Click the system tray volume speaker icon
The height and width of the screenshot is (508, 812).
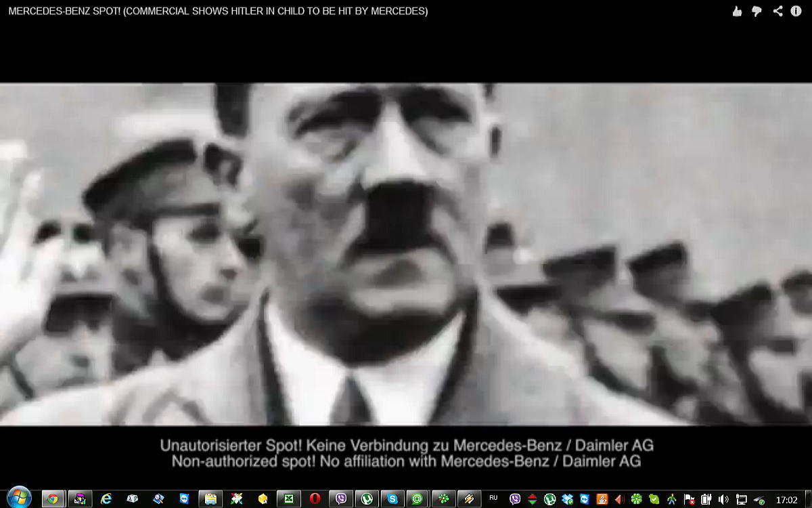pyautogui.click(x=723, y=500)
